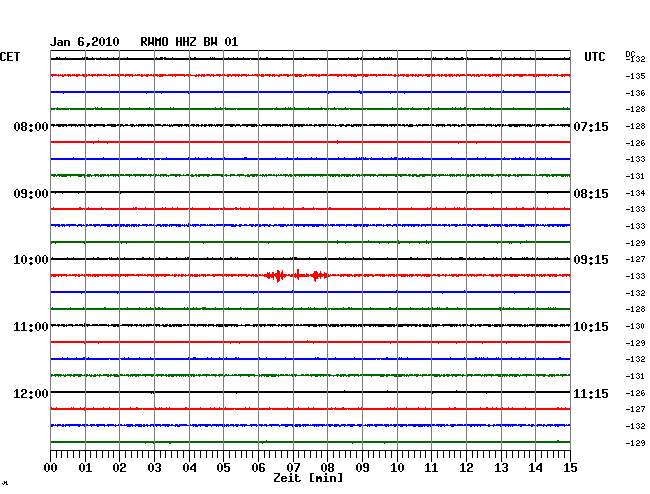Click the "05" minute axis label
Screen dimensions: 650x494
(x=223, y=468)
